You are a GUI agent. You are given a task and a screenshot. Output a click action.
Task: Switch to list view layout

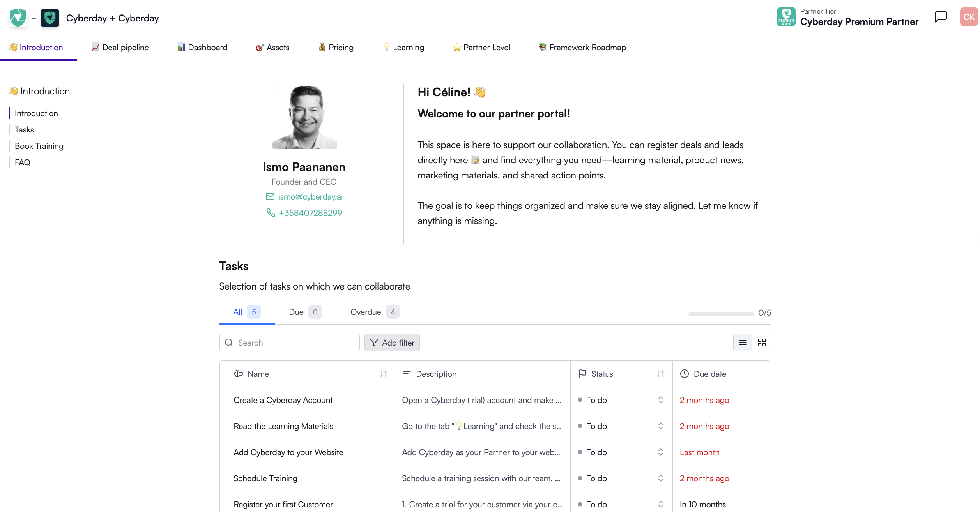click(x=743, y=343)
